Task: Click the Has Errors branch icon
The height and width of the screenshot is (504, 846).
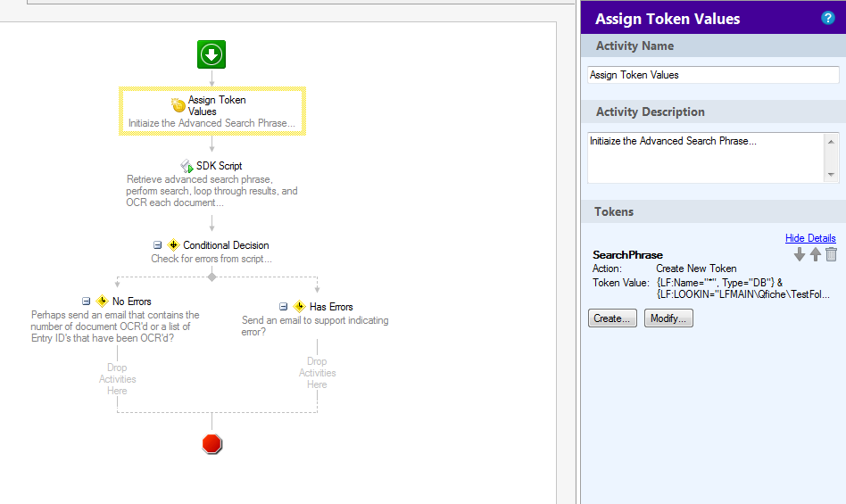Action: [300, 307]
